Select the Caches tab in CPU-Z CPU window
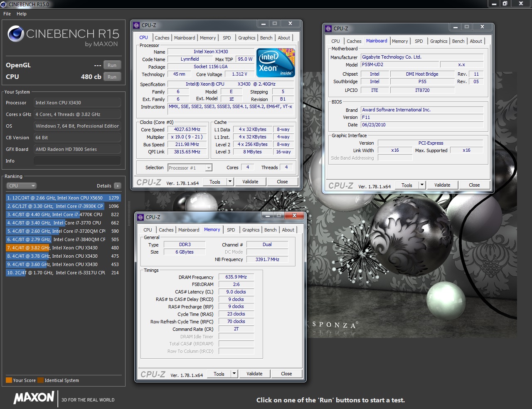This screenshot has width=532, height=409. (x=162, y=38)
